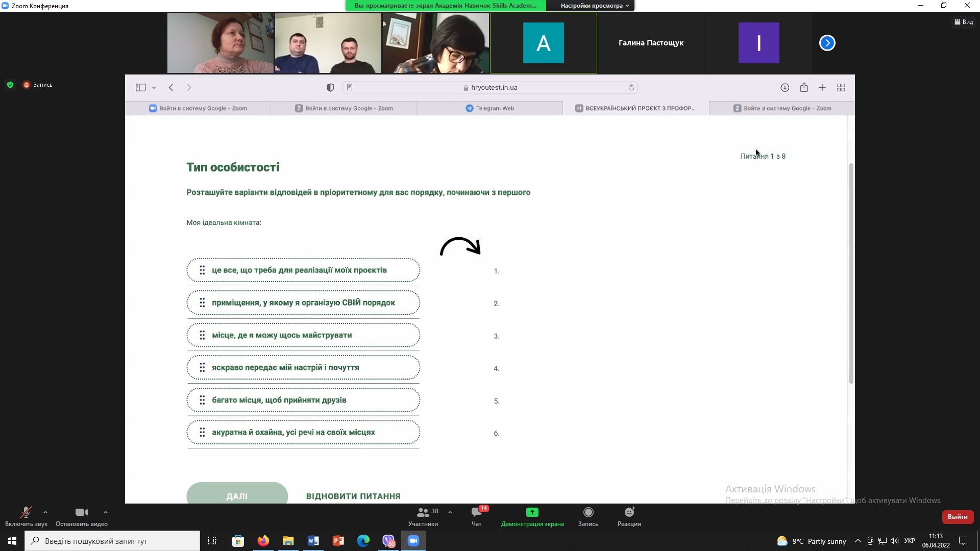Click the green Screen Share icon
Screen dimensions: 980x551
click(532, 512)
